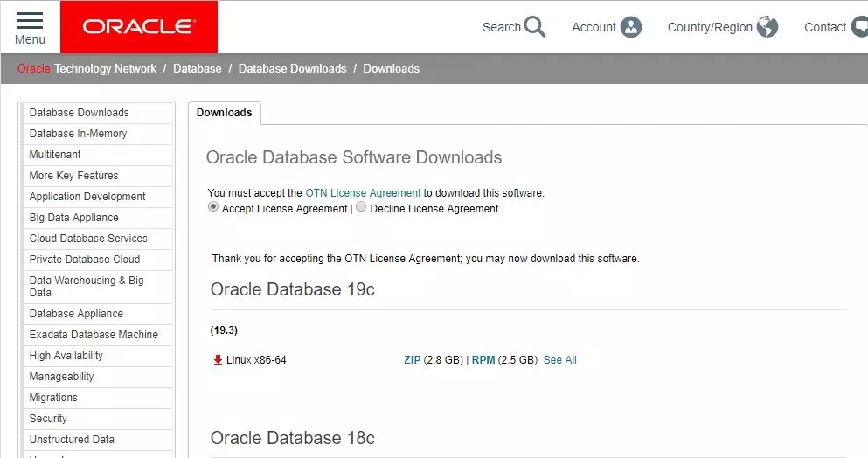This screenshot has width=868, height=458.
Task: Open the hamburger Menu icon
Action: (30, 21)
